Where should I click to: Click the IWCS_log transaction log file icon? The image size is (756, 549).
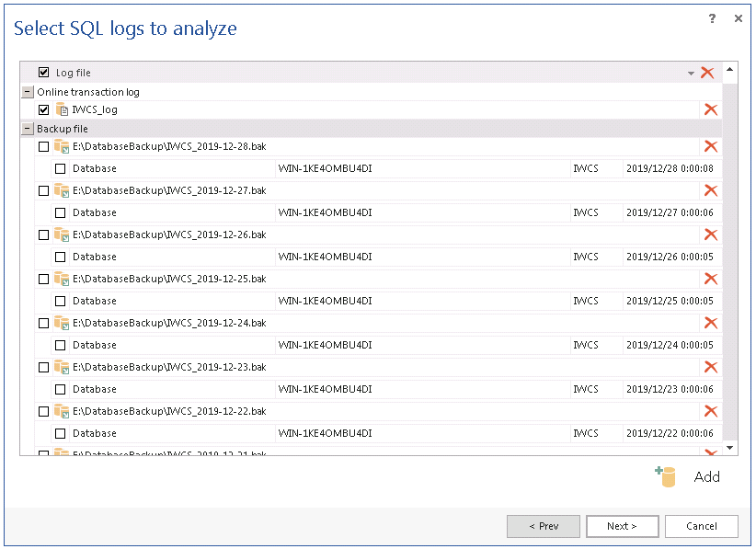tap(63, 109)
